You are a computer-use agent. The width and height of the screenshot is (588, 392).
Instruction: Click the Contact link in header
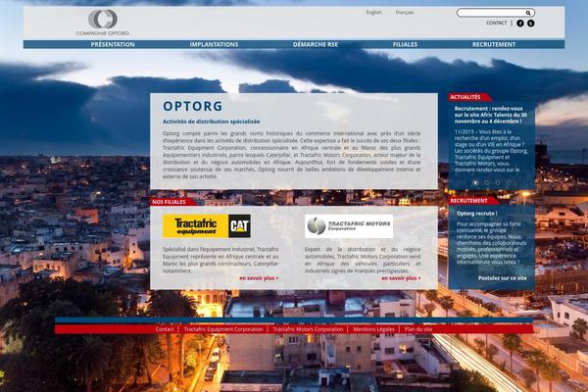[497, 23]
